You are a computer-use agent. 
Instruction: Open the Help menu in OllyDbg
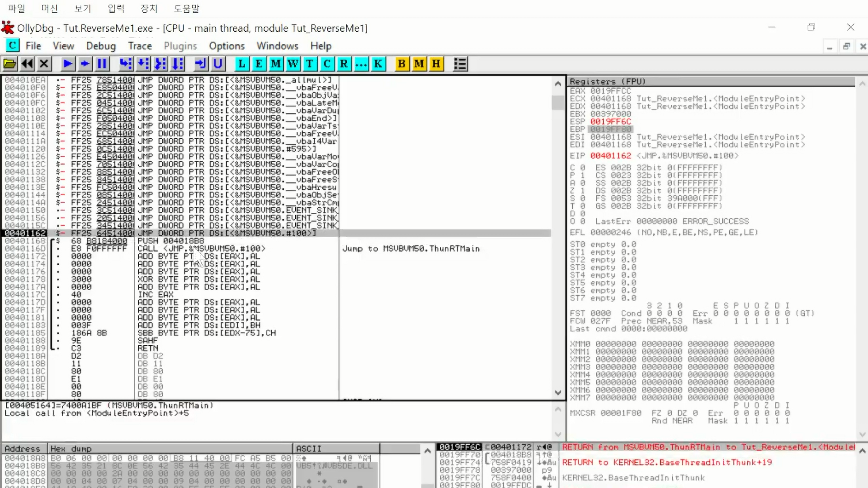click(321, 46)
